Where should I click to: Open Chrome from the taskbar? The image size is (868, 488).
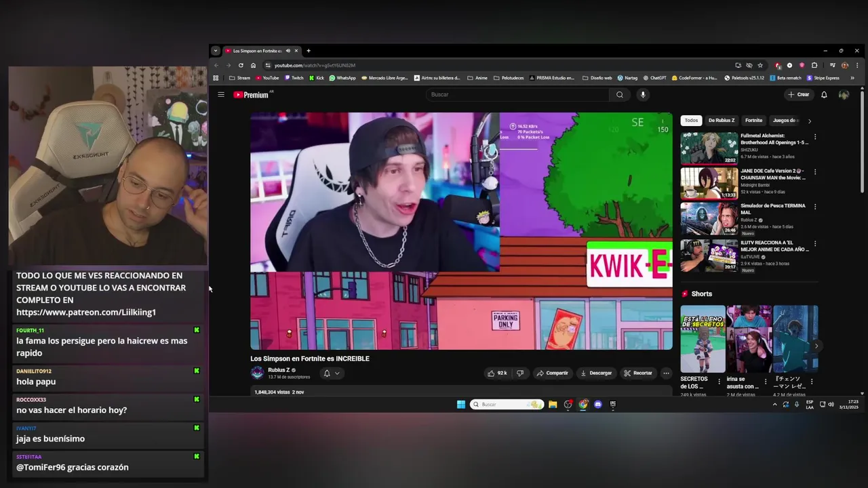tap(583, 405)
